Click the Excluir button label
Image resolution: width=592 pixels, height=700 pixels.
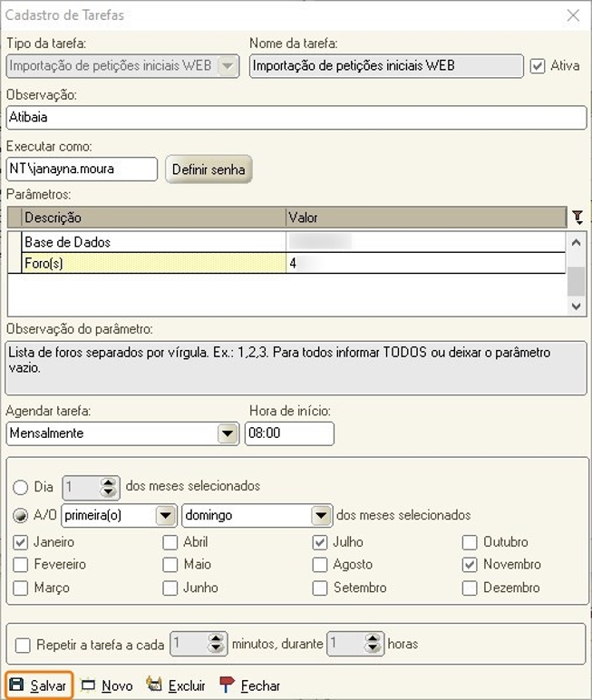pos(187,685)
